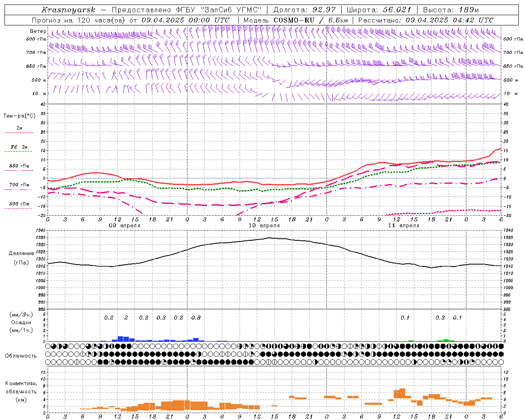Viewport: 525px width, 420px height.
Task: Click "Прогноз на 120 часа(ов)" text
Action: tap(79, 20)
